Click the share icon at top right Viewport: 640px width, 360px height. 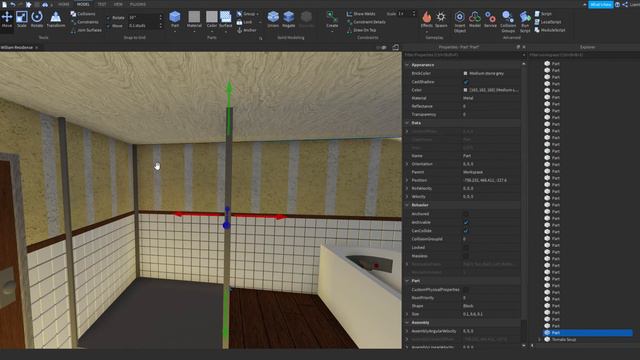625,4
